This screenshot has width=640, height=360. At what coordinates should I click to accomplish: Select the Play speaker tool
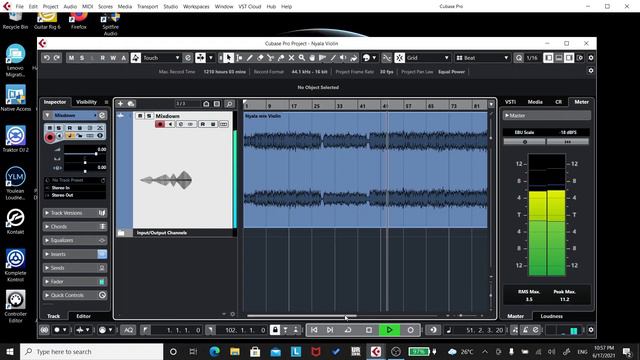click(x=343, y=58)
